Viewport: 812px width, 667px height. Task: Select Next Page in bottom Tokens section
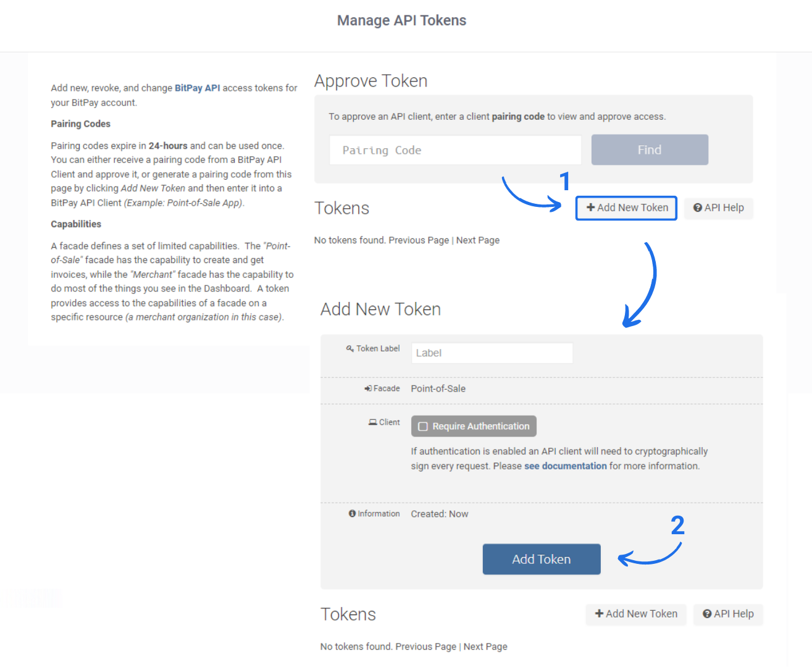485,647
